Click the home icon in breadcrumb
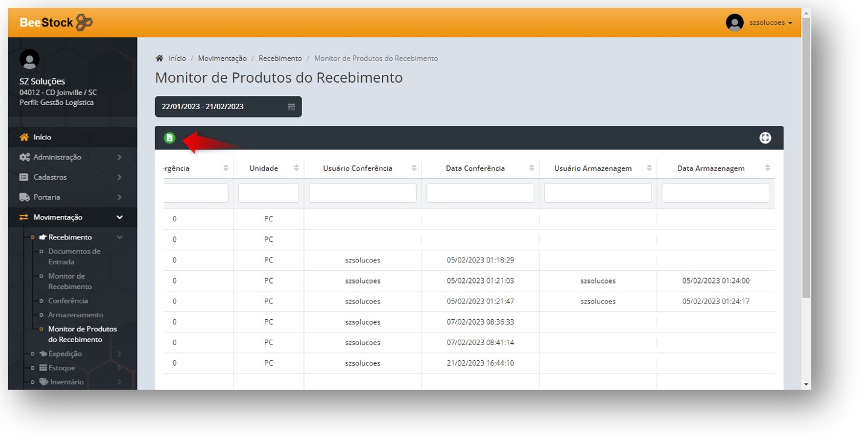The image size is (868, 444). point(159,59)
